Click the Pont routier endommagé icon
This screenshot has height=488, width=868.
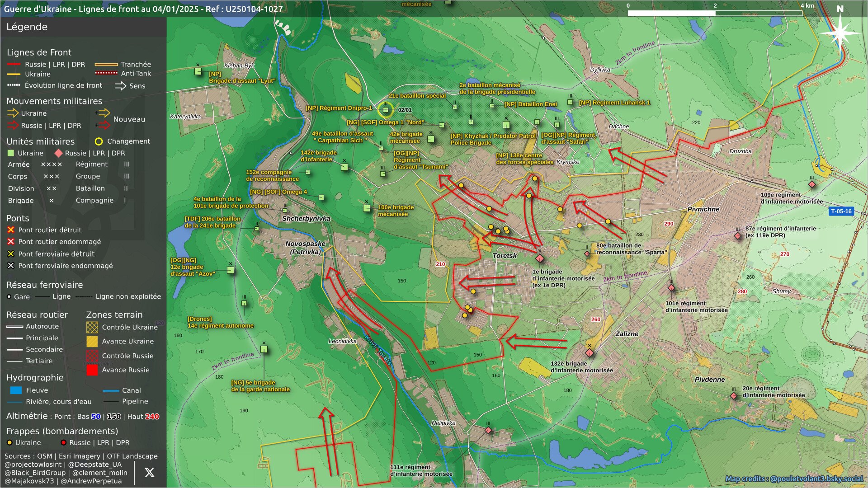11,242
